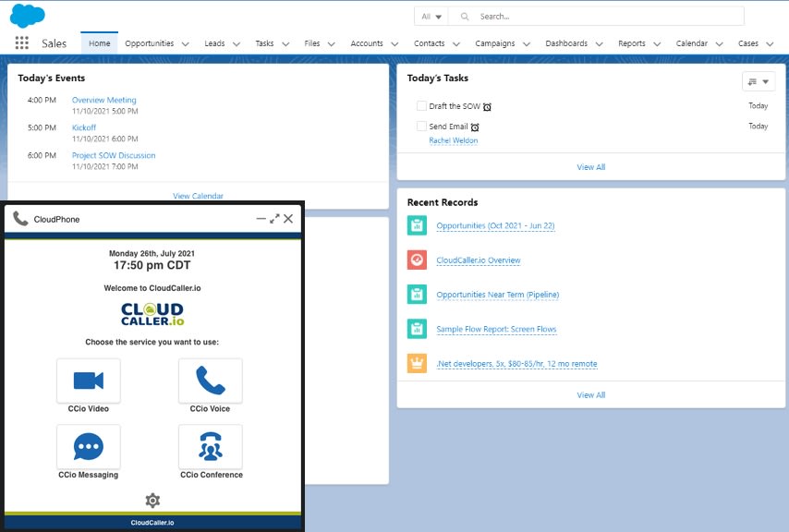Open CCio Messaging service
The height and width of the screenshot is (532, 789).
pos(89,446)
